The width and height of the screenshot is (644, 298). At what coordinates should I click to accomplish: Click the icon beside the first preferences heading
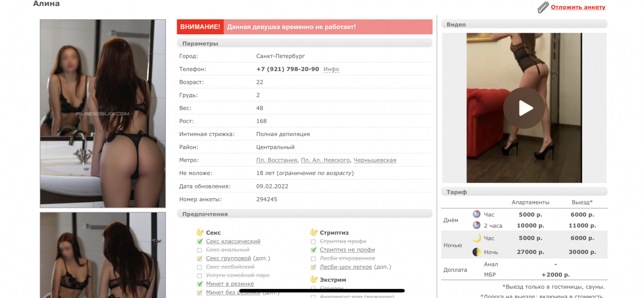(200, 232)
